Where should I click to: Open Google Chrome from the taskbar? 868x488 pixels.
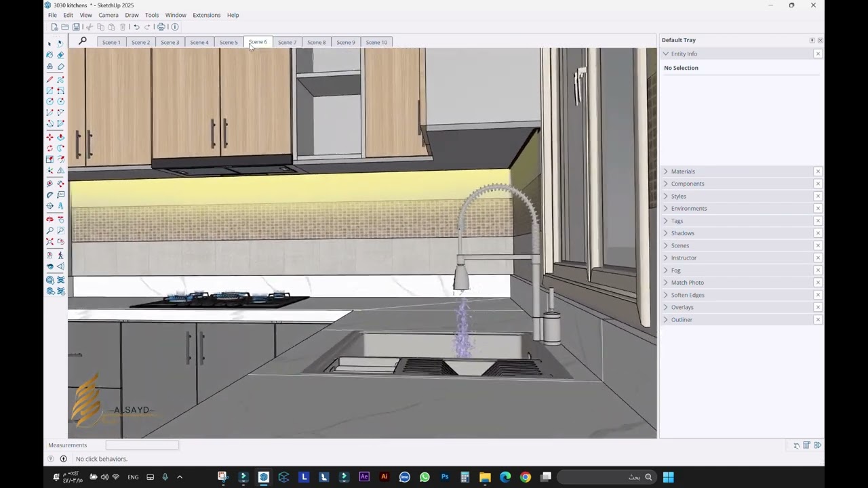[x=526, y=477]
